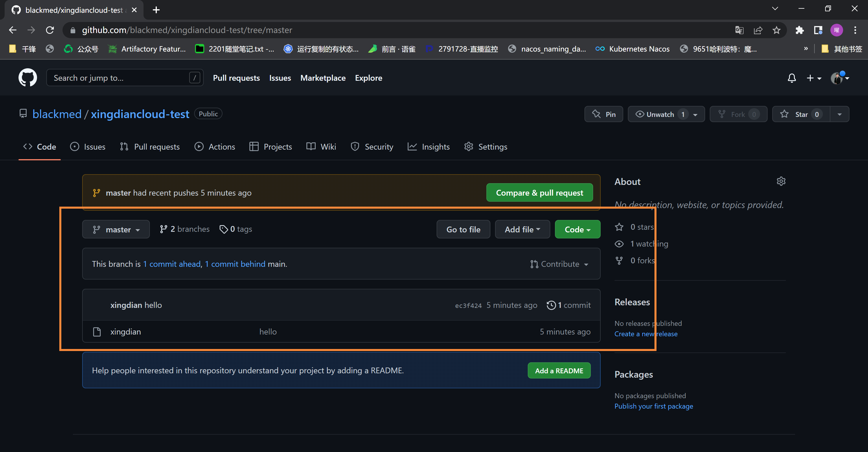Viewport: 868px width, 452px height.
Task: Switch to the Code tab
Action: point(39,147)
